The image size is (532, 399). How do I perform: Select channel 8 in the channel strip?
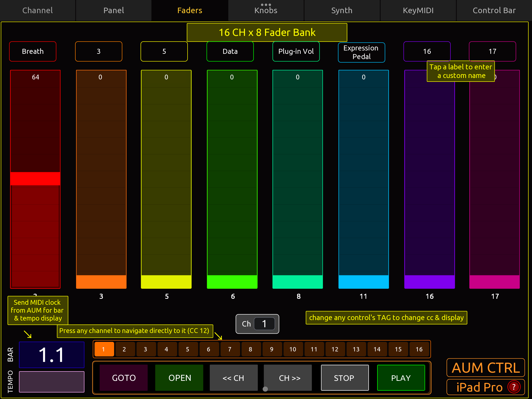251,349
